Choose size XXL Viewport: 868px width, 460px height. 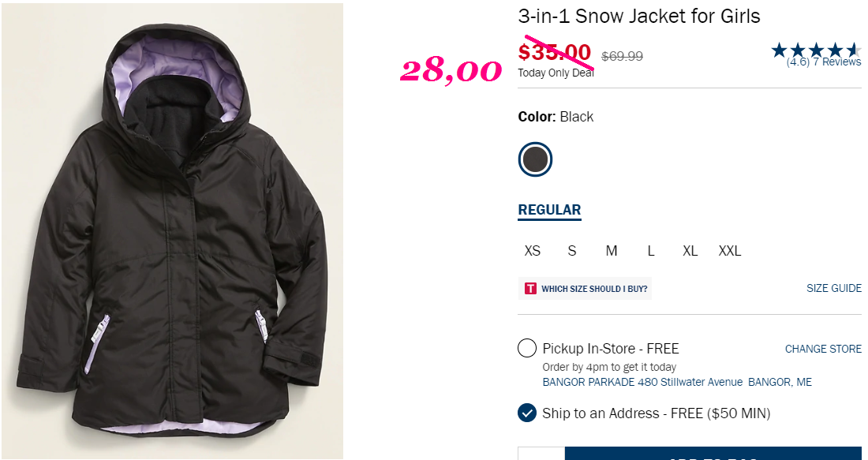[730, 251]
